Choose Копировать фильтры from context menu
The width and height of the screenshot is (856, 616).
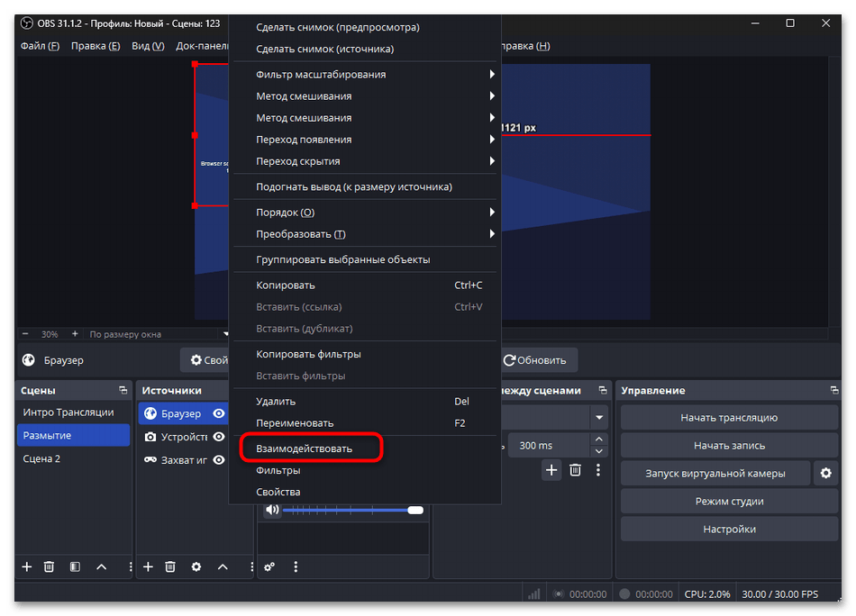tap(308, 354)
